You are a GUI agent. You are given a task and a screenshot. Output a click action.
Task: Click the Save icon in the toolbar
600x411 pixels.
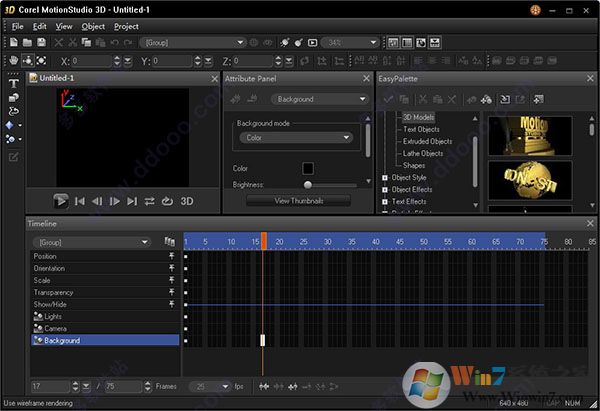[x=41, y=43]
